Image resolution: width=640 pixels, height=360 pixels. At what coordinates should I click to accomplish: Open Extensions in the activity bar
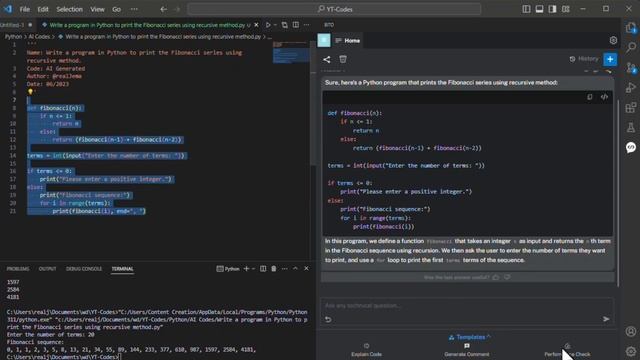tap(631, 107)
